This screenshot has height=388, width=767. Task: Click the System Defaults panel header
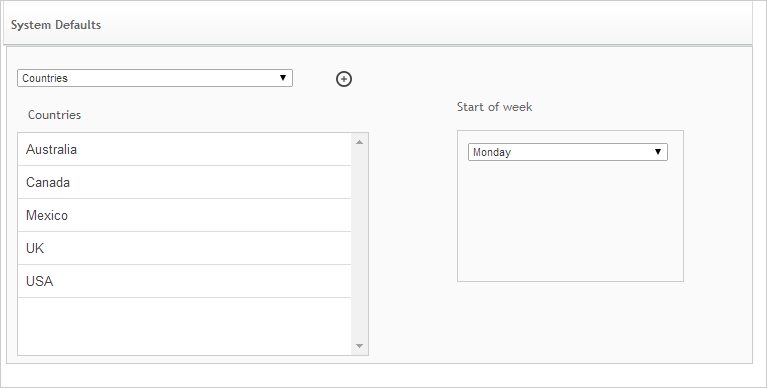378,25
